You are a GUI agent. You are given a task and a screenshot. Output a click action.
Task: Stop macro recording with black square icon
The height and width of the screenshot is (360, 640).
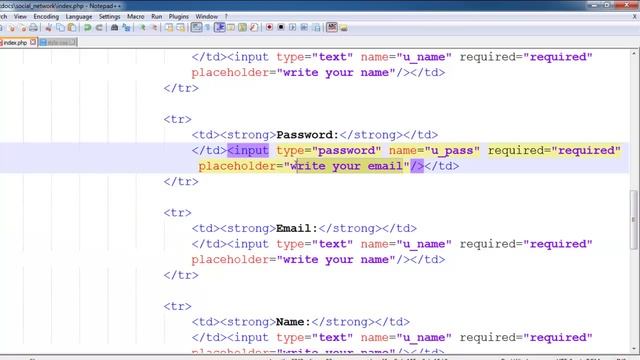tap(281, 27)
